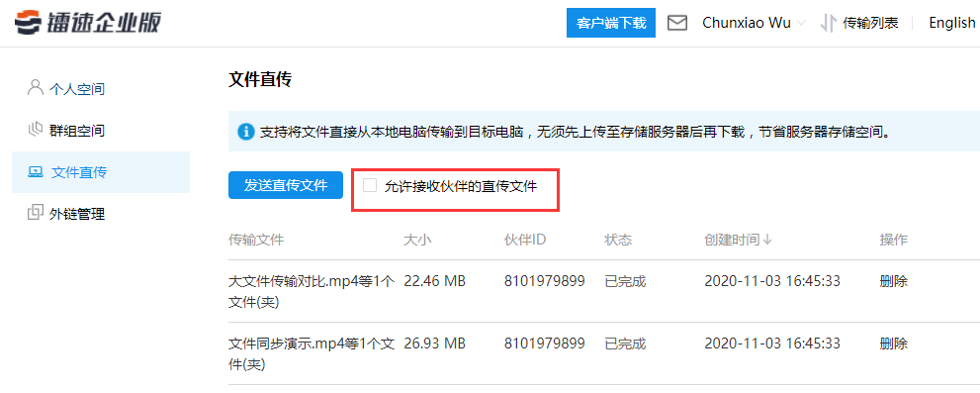The width and height of the screenshot is (980, 393).
Task: Click the 个人空间 person icon
Action: tap(36, 87)
